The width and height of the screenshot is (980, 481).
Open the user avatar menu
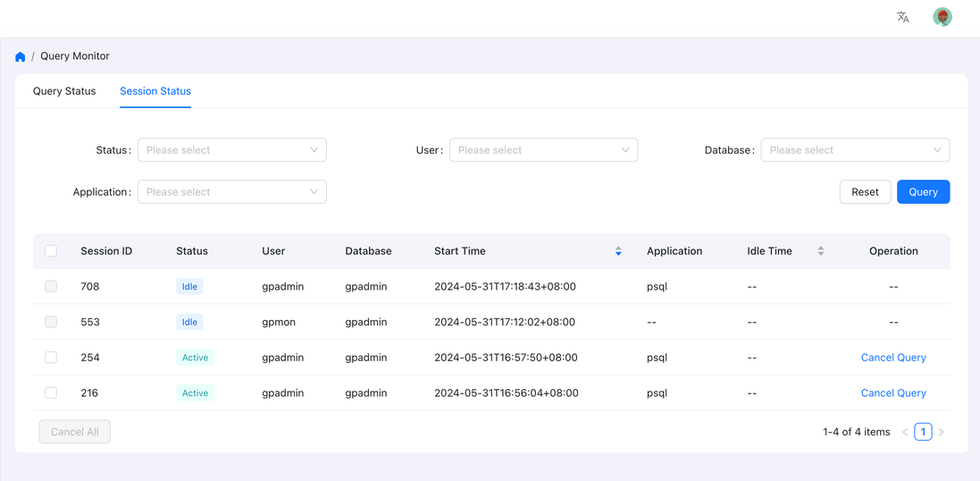click(x=942, y=17)
